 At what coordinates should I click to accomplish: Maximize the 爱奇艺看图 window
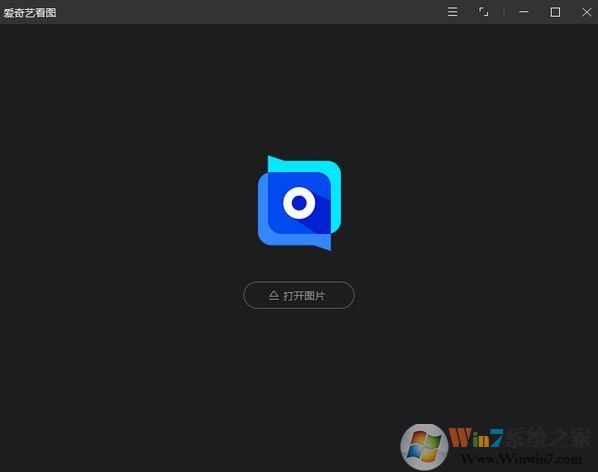555,12
